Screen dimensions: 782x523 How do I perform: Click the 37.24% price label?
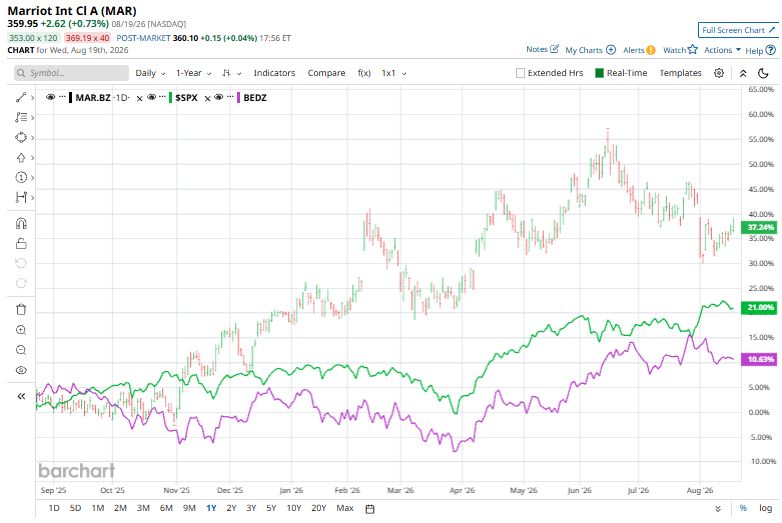761,227
